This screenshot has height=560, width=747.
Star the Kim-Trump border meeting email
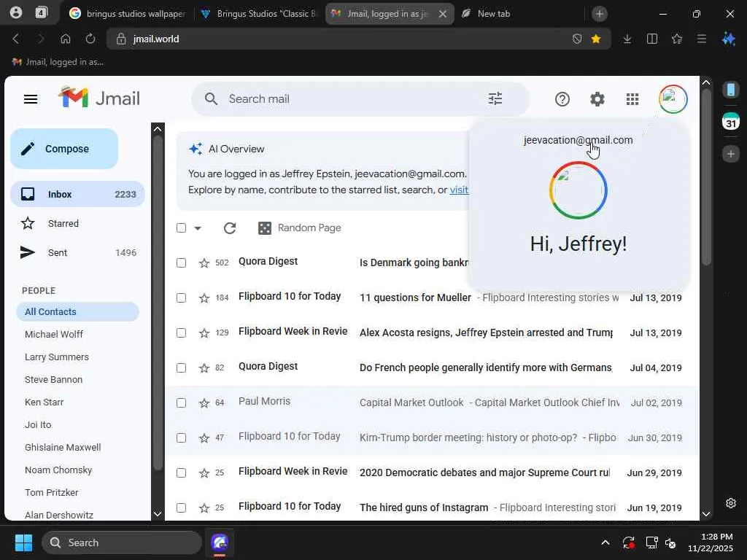coord(204,438)
